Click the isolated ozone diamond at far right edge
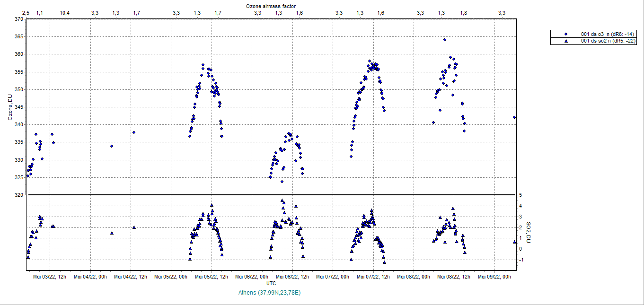The height and width of the screenshot is (305, 644). pos(514,117)
